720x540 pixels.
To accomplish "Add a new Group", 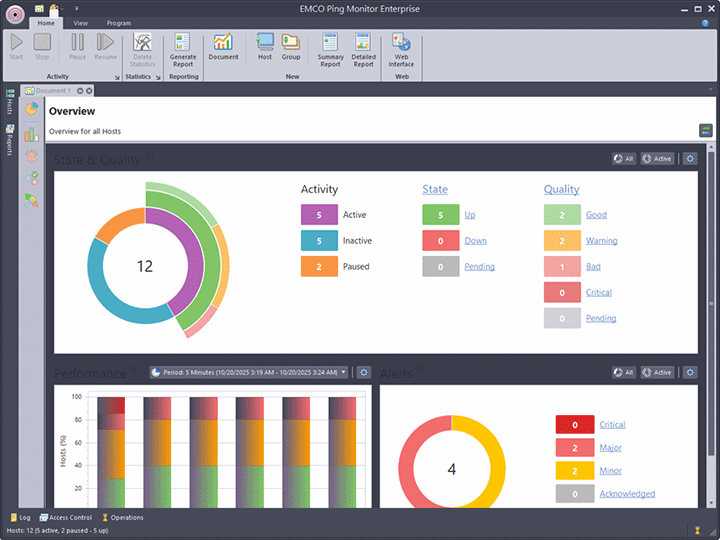I will 291,46.
